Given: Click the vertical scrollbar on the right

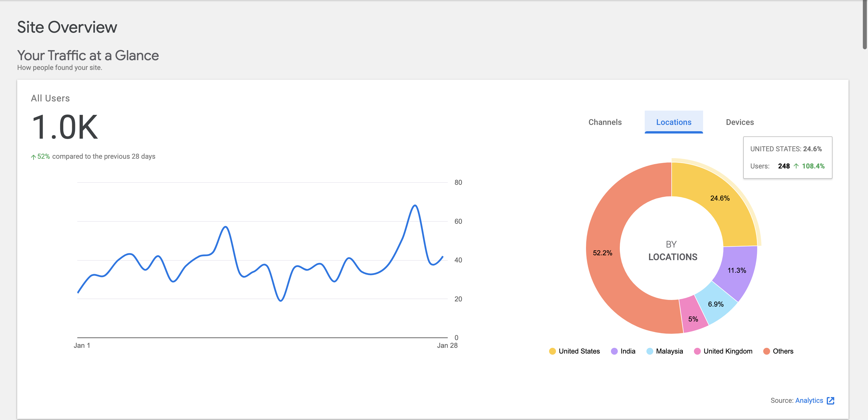Looking at the screenshot, I should pyautogui.click(x=865, y=23).
